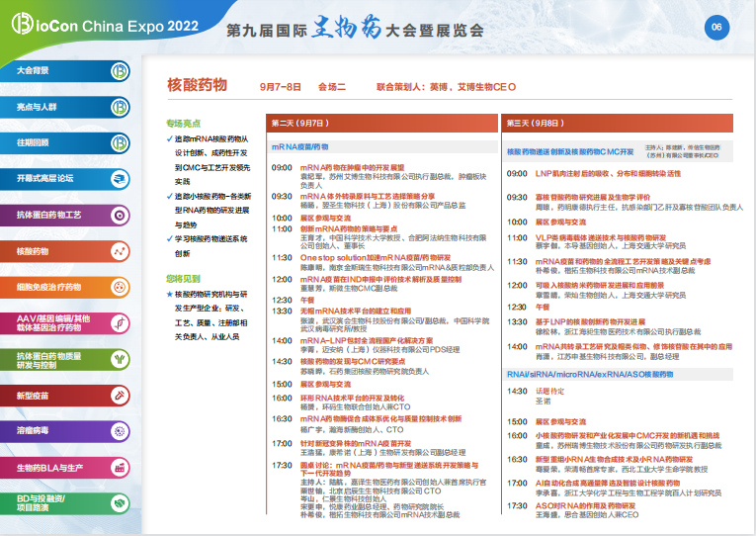Click the syringe icon on 新型疫苗 tab

pos(120,396)
